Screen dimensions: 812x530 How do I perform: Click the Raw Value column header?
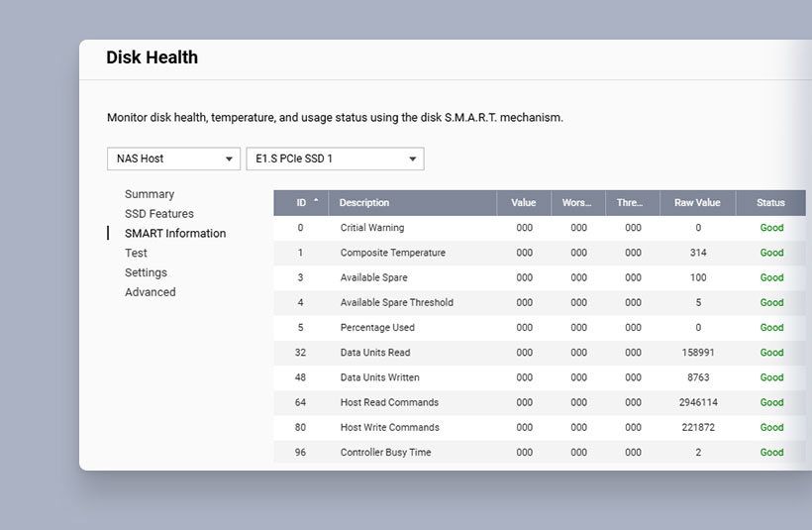pyautogui.click(x=697, y=203)
